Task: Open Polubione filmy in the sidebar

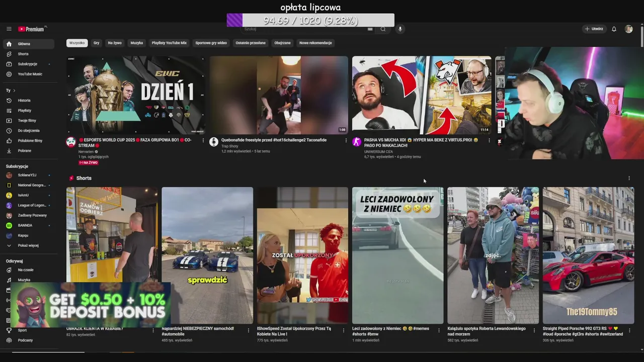Action: pos(28,141)
